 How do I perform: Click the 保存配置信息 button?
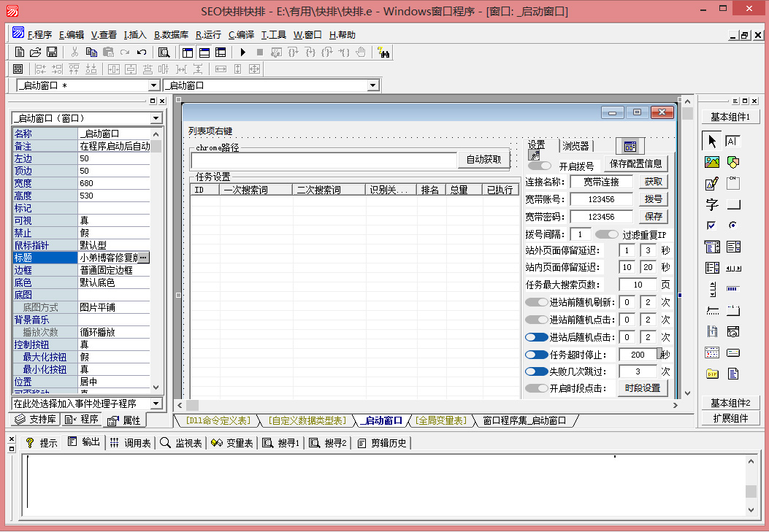[x=635, y=163]
